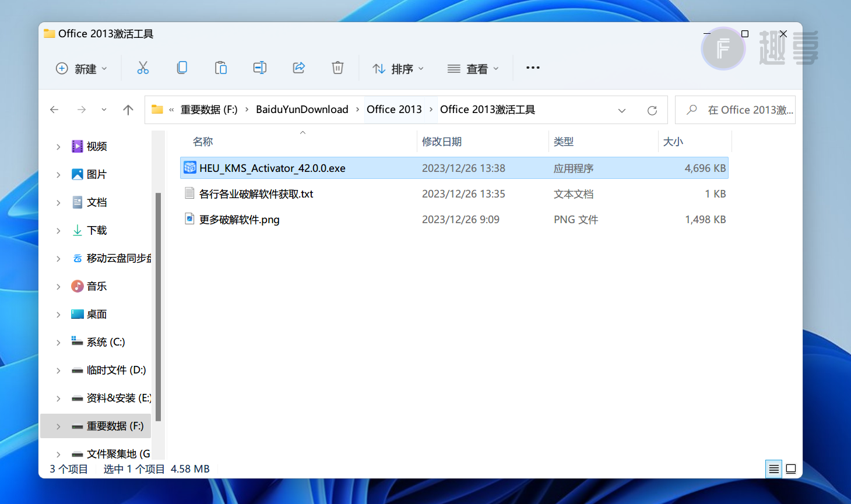Sort by 名称 column header
This screenshot has width=851, height=504.
[x=203, y=142]
